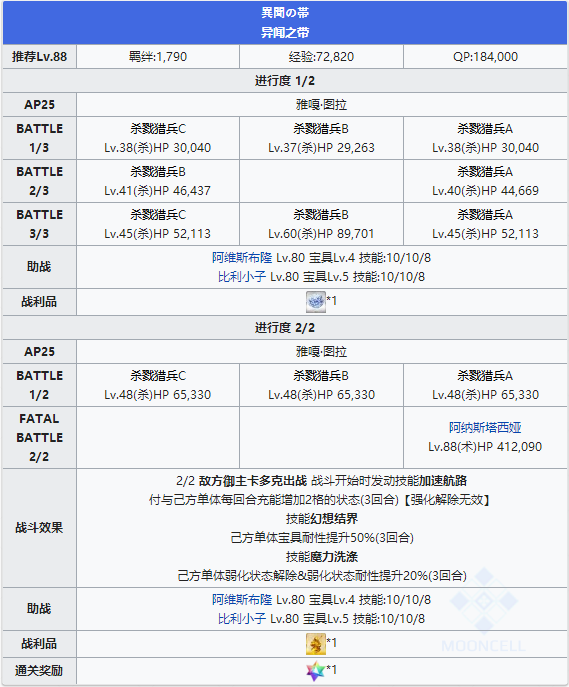Open 比利小子 link in the 进行度 2/2 助战 row
This screenshot has height=687, width=569.
pos(242,619)
